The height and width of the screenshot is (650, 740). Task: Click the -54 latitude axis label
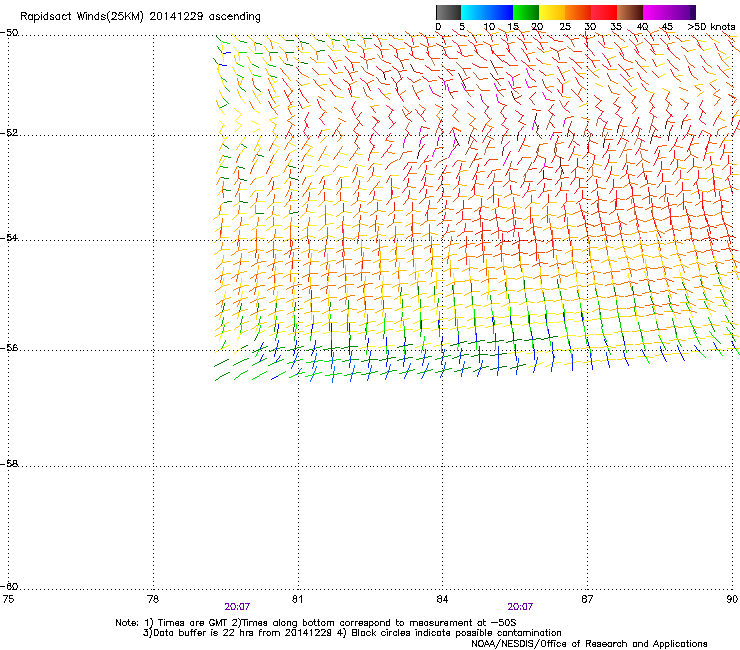tap(9, 237)
